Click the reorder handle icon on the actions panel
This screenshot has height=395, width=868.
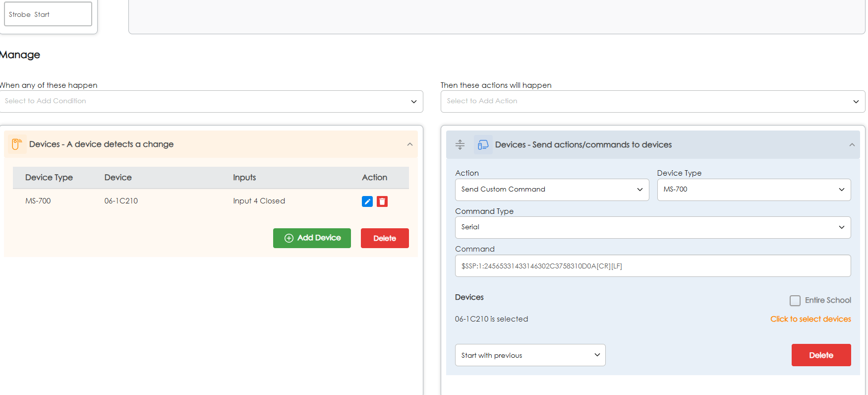pyautogui.click(x=460, y=145)
